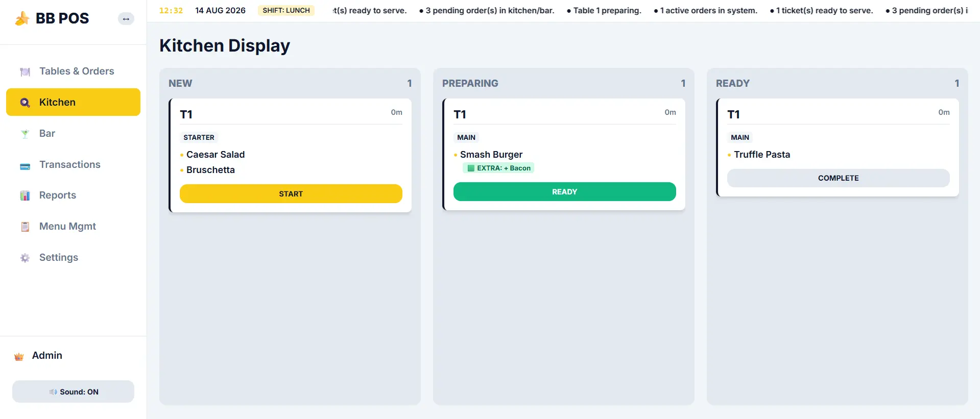This screenshot has width=980, height=419.
Task: Click the speaker icon on the Sound button
Action: pyautogui.click(x=53, y=392)
